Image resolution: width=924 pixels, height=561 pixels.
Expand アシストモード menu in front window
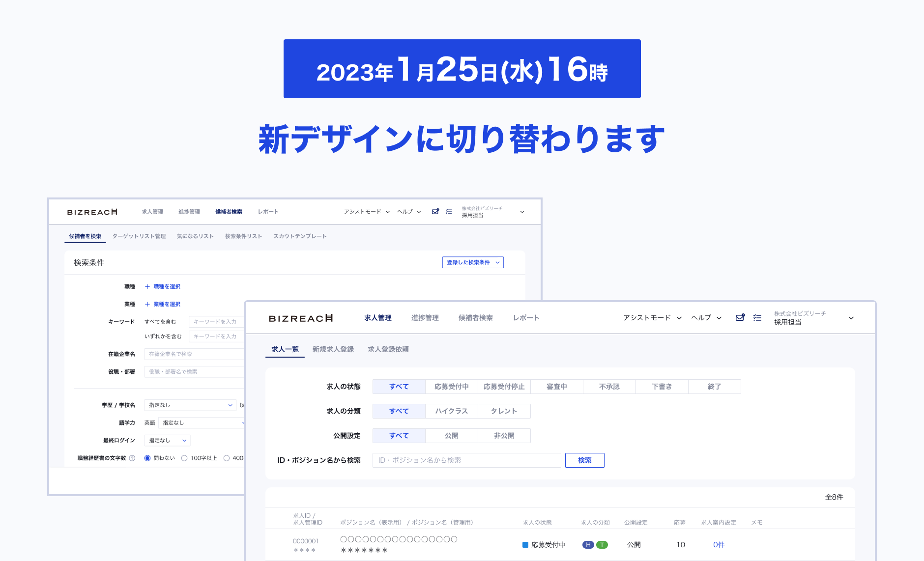click(x=652, y=318)
